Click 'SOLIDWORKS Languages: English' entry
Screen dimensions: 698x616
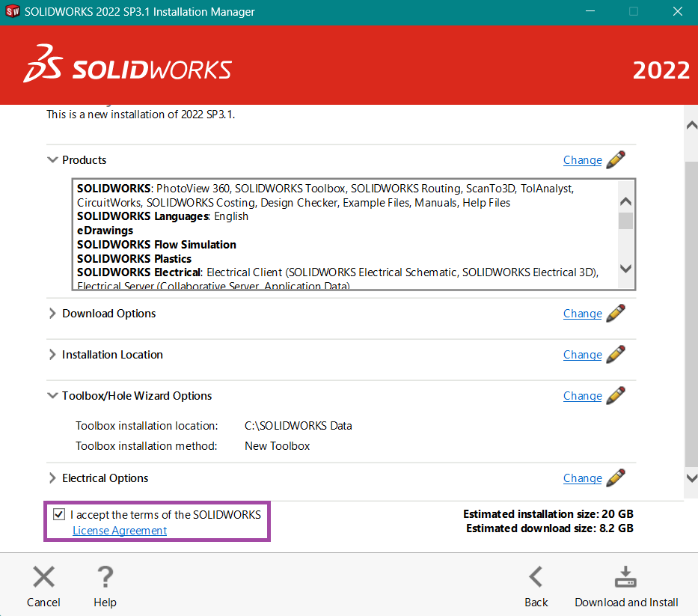click(x=162, y=216)
